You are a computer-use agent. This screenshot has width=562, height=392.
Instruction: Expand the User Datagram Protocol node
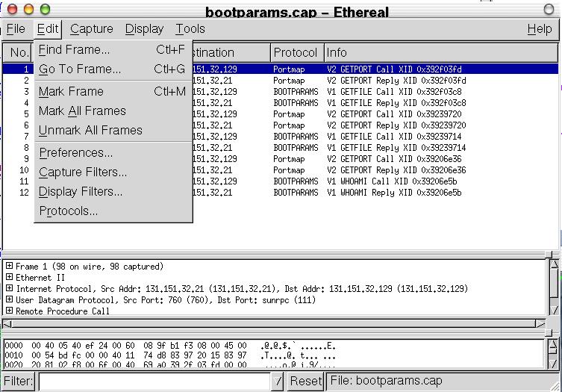[9, 299]
